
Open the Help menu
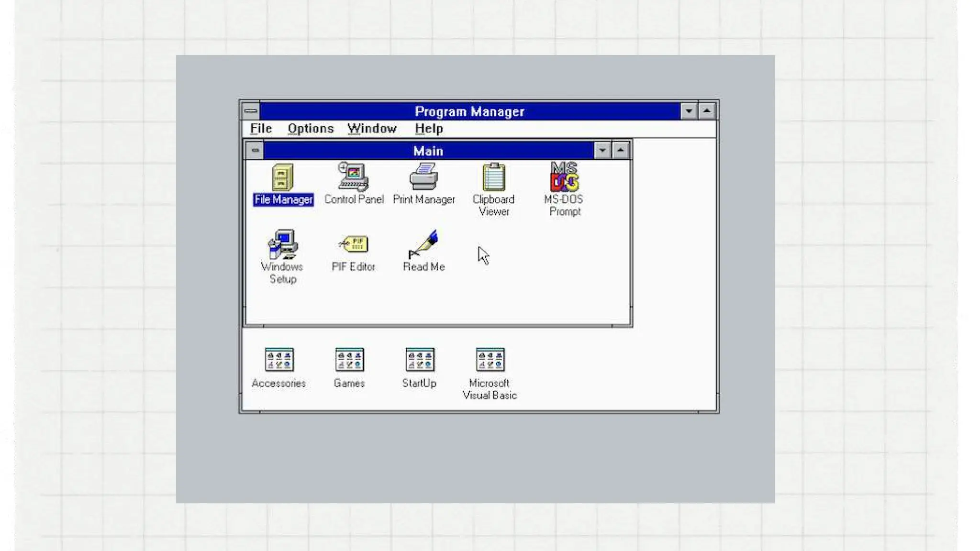coord(429,129)
